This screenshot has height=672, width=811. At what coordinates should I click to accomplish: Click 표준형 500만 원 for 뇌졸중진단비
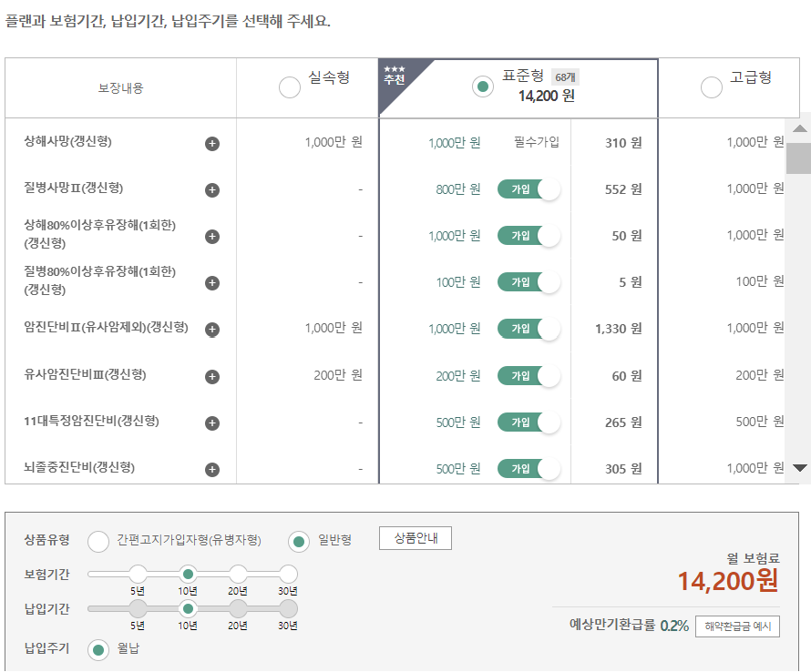457,469
